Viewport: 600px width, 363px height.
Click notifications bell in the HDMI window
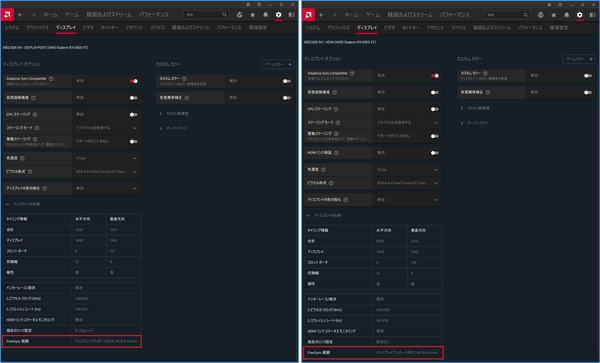(x=567, y=15)
